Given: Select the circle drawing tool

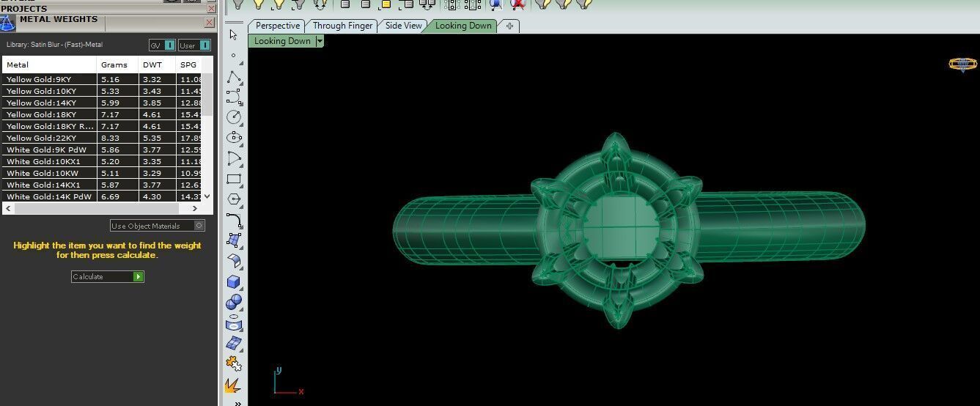Looking at the screenshot, I should pyautogui.click(x=233, y=117).
